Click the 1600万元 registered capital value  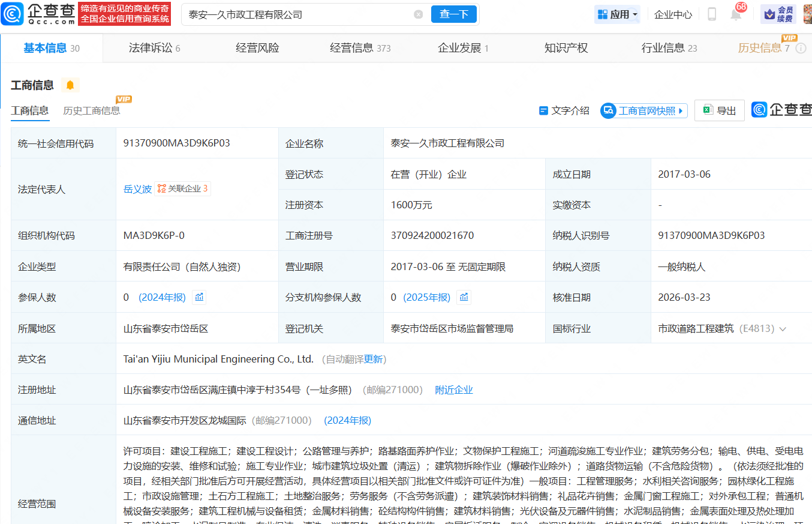411,205
